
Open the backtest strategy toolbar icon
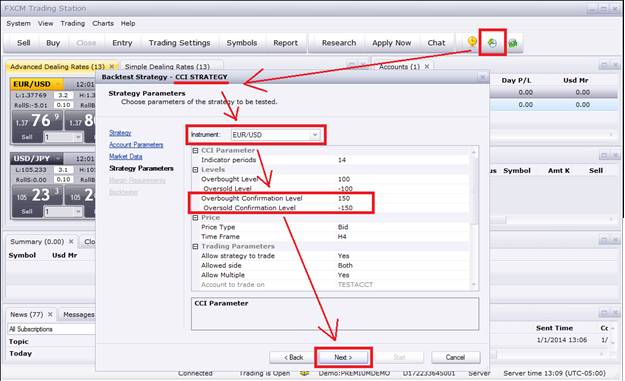[x=492, y=43]
